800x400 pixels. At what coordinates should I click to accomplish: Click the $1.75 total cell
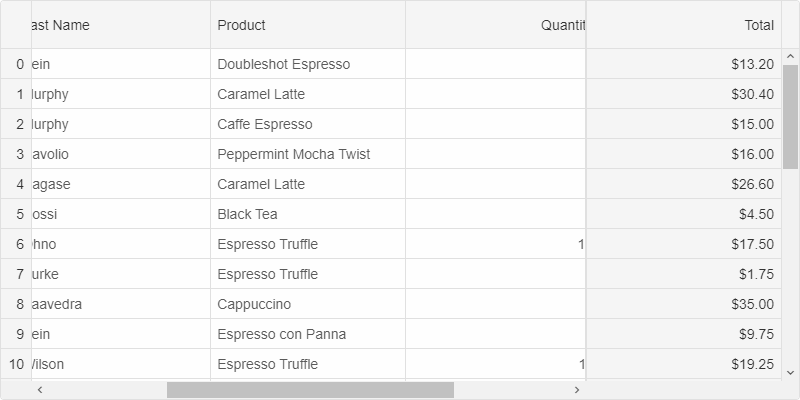click(684, 274)
